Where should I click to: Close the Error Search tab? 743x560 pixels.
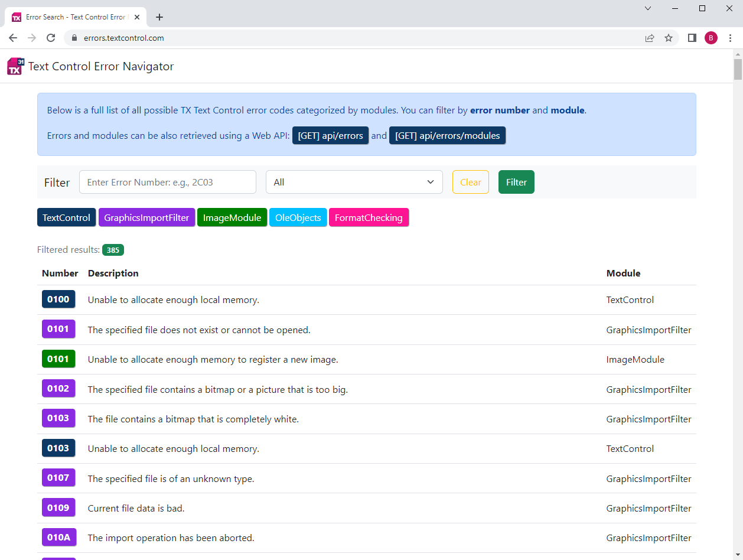[x=137, y=17]
